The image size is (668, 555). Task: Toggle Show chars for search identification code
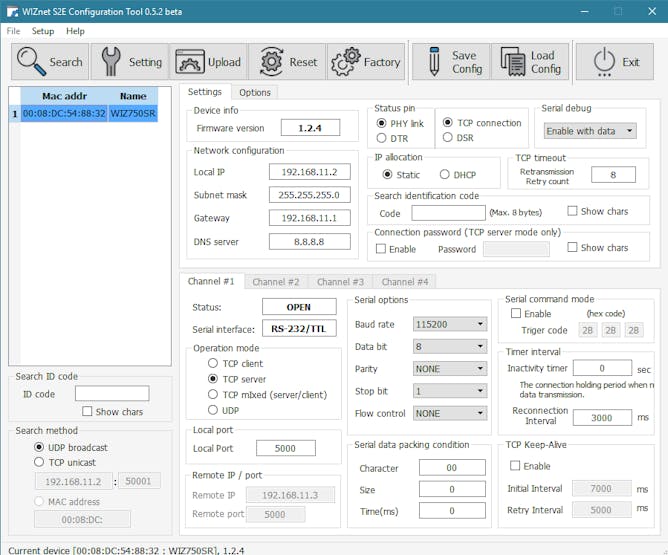tap(572, 211)
